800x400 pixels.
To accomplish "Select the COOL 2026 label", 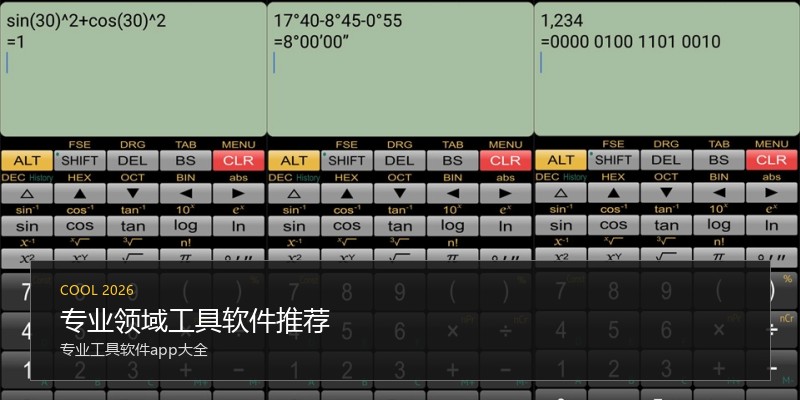I will (97, 290).
